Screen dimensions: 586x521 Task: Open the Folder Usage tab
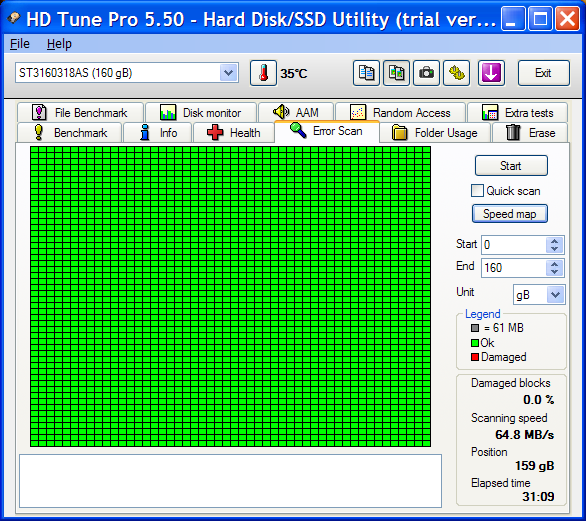pyautogui.click(x=435, y=133)
